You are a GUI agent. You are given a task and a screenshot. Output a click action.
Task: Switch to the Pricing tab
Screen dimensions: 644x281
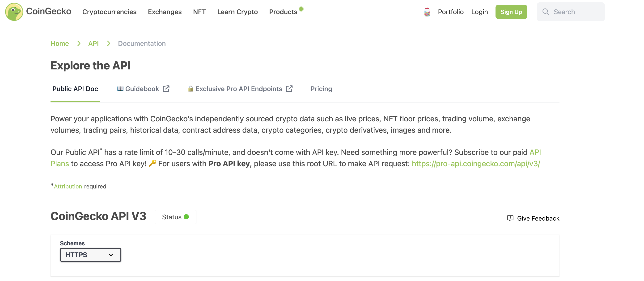tap(321, 89)
